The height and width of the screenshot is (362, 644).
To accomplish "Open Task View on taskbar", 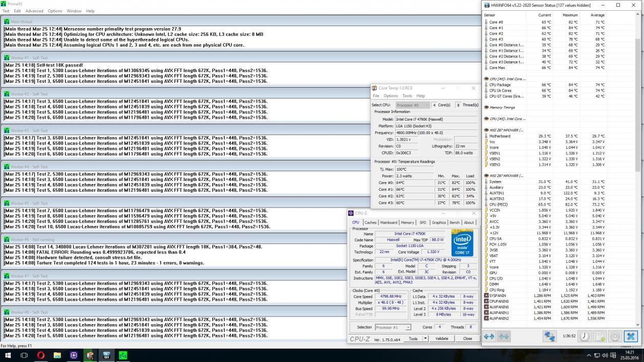I will pos(24,355).
